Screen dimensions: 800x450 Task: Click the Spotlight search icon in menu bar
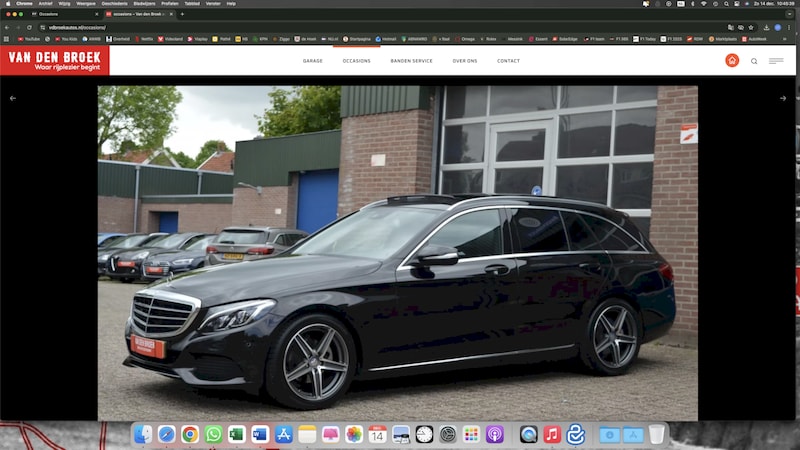(x=726, y=4)
